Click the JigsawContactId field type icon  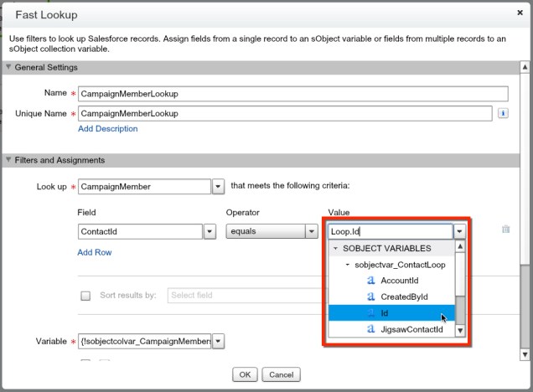(x=370, y=329)
